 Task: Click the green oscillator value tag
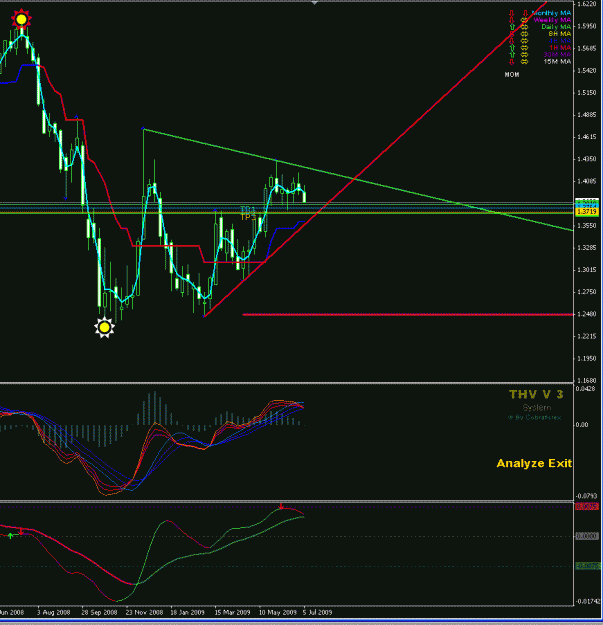(x=588, y=566)
